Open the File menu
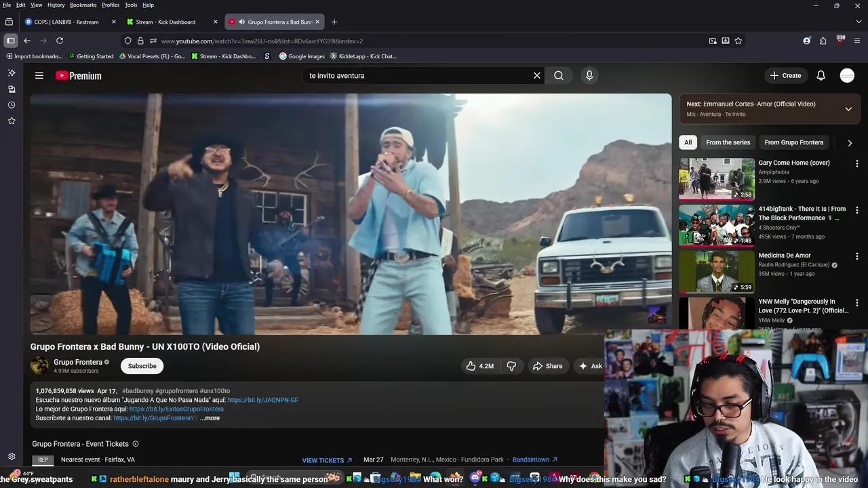 tap(7, 5)
